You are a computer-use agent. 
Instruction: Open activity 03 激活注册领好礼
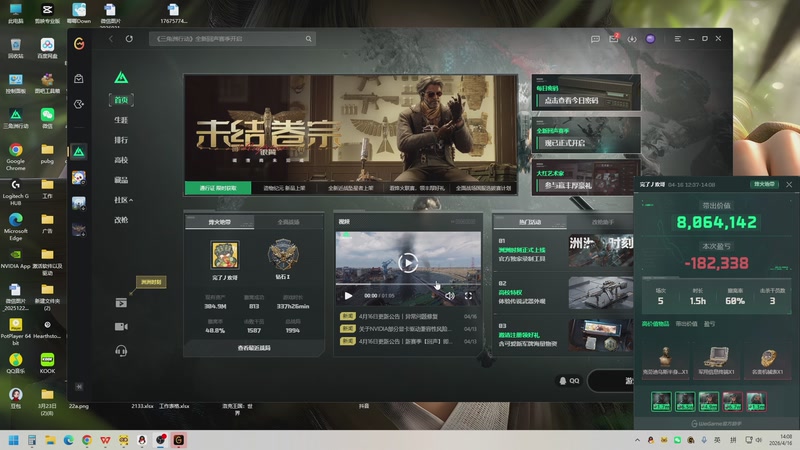[565, 334]
